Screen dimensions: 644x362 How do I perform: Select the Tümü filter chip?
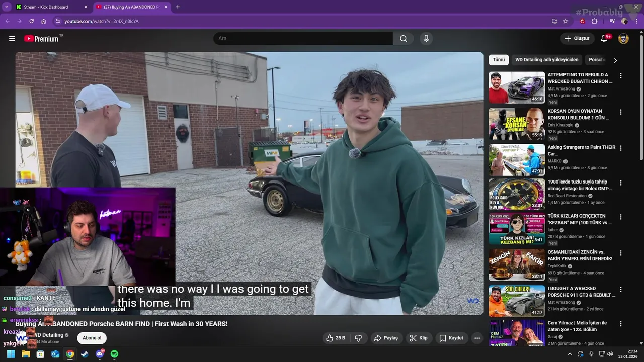pos(499,60)
